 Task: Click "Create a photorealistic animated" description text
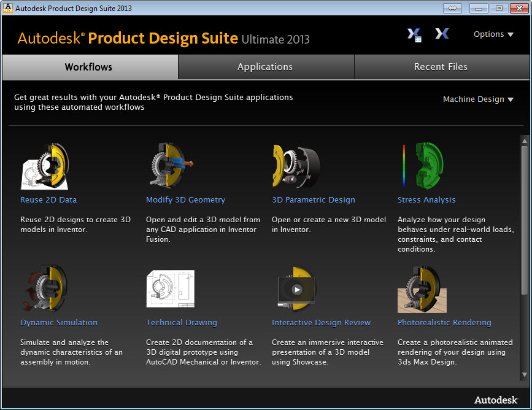tap(455, 352)
